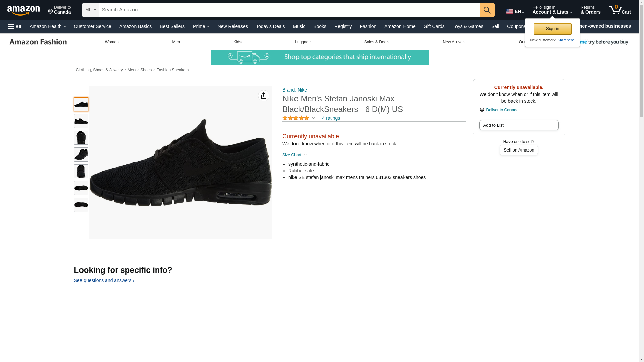Click the yellow Sign in button

click(552, 29)
